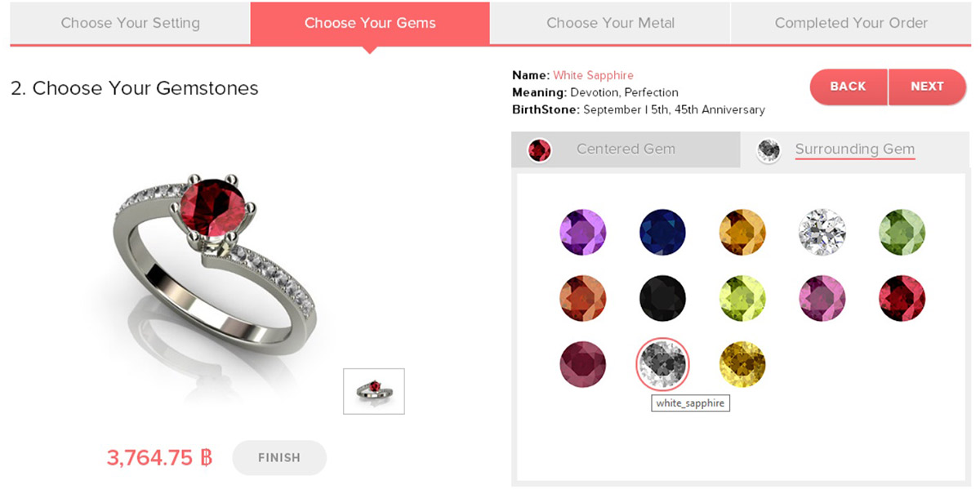The image size is (980, 494).
Task: Choose the orange-red fire gemstone
Action: 583,298
